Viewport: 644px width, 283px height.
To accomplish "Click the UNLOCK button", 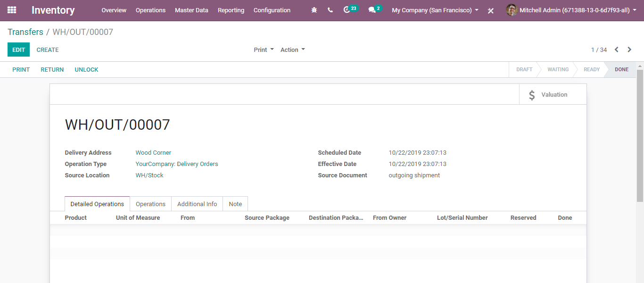I will (87, 69).
